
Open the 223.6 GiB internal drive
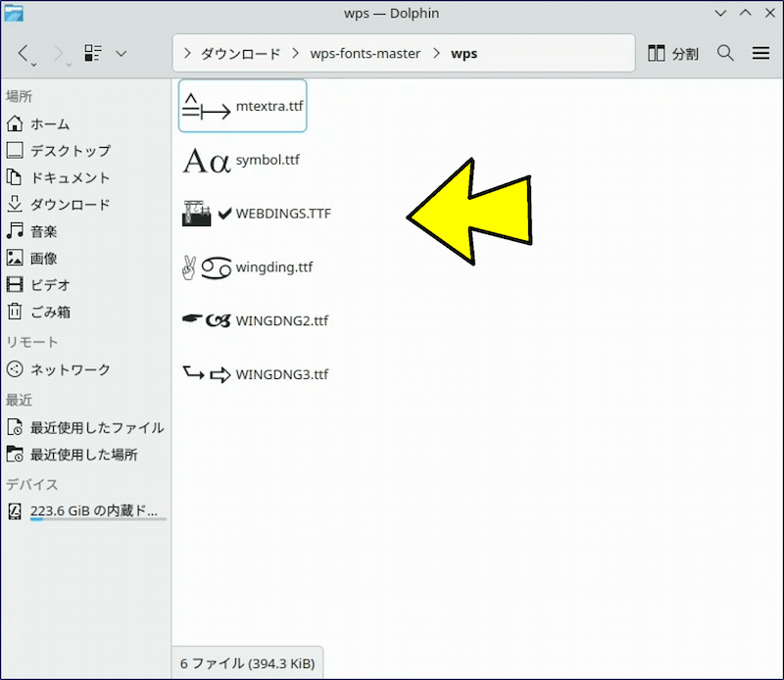point(93,511)
